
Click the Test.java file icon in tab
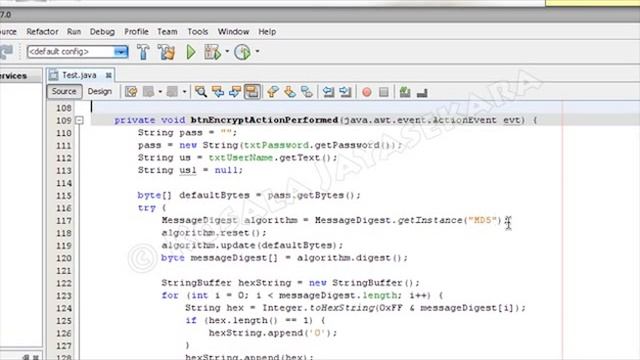pyautogui.click(x=53, y=75)
